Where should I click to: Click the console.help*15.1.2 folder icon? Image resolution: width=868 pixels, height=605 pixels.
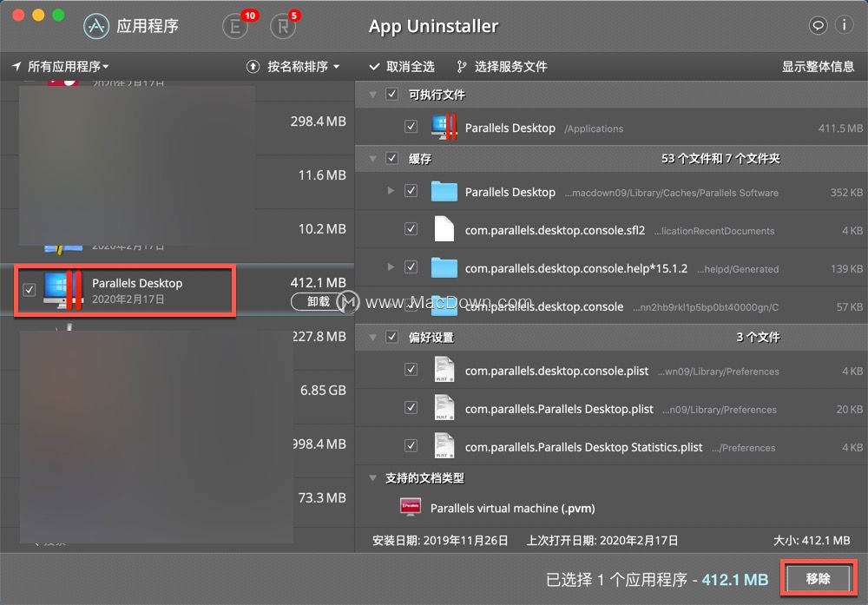(444, 267)
